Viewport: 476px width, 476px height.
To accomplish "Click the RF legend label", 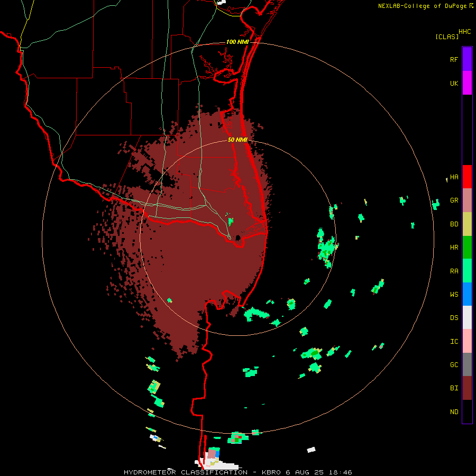I will click(x=454, y=59).
